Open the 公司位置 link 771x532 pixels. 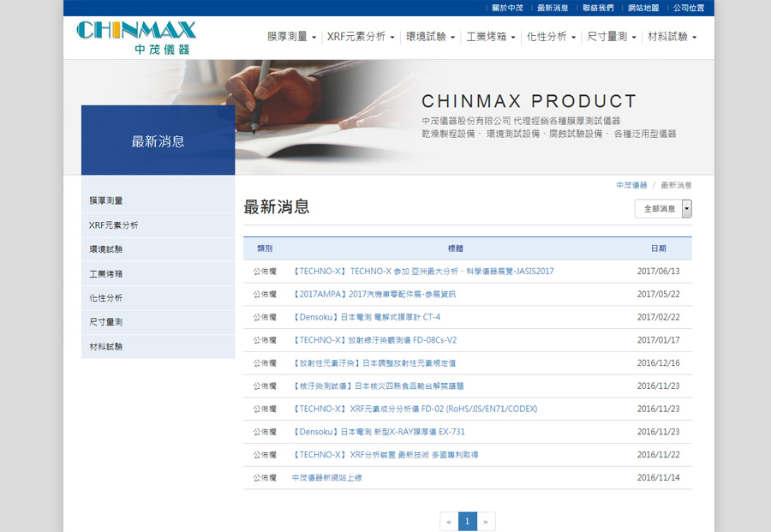[x=689, y=8]
